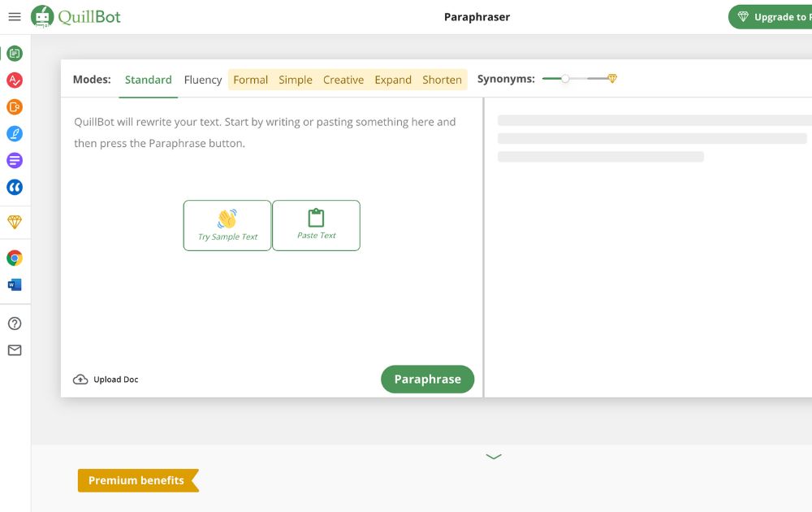
Task: Open the Co-Writer feather pen icon
Action: (15, 134)
